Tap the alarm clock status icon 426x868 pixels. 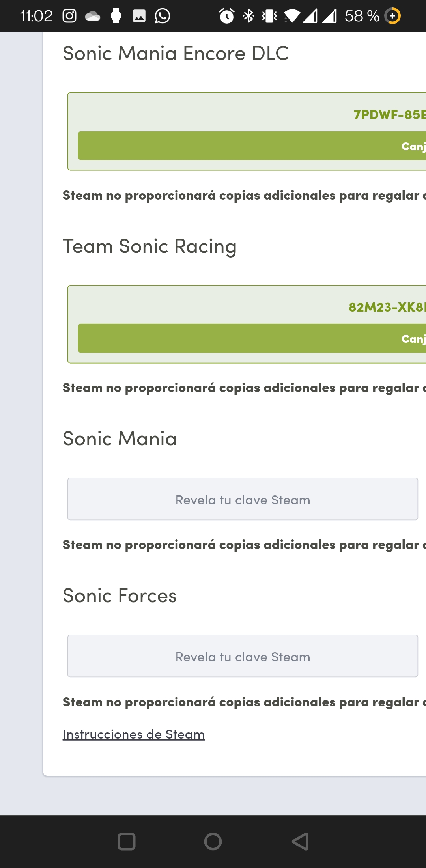click(x=227, y=16)
